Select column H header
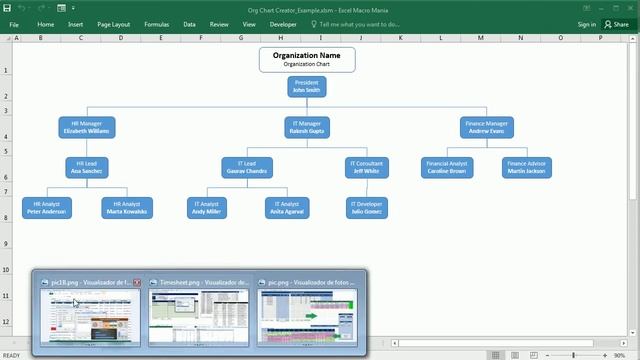The image size is (640, 360). [x=280, y=38]
